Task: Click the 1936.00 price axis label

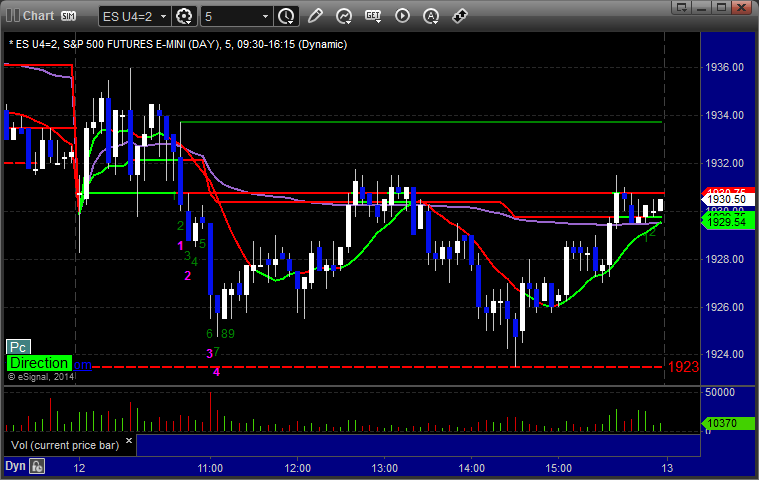Action: [x=725, y=67]
